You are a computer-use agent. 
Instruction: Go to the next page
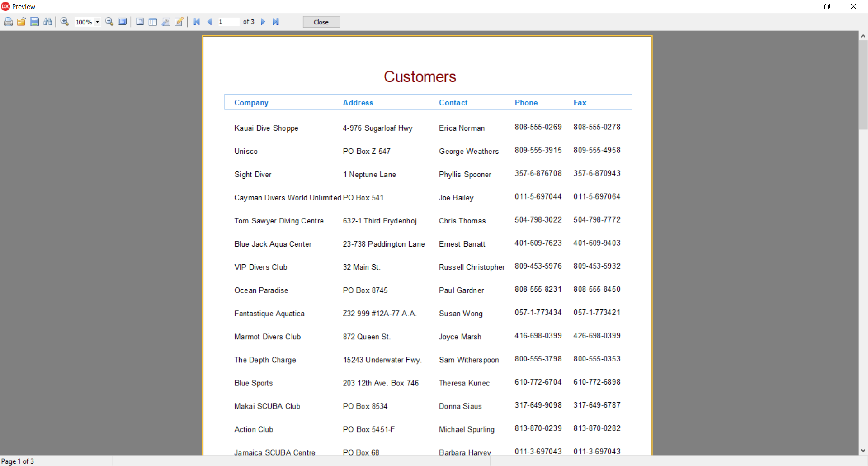click(263, 22)
